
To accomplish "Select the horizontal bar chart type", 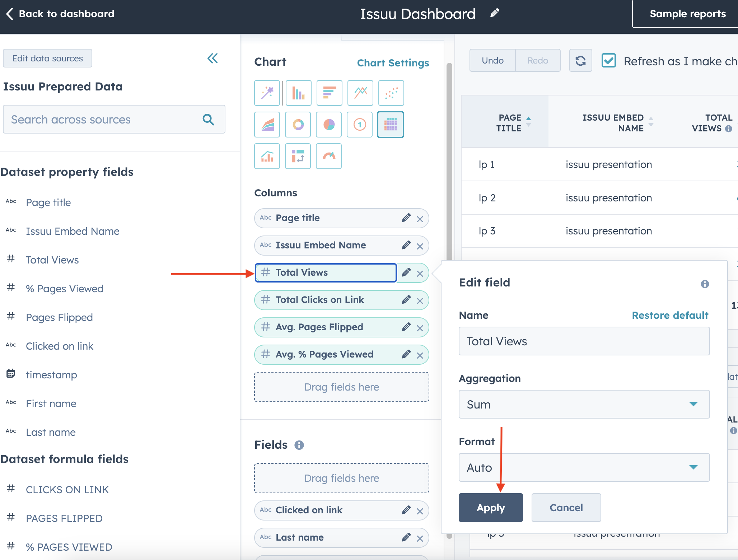I will coord(329,93).
